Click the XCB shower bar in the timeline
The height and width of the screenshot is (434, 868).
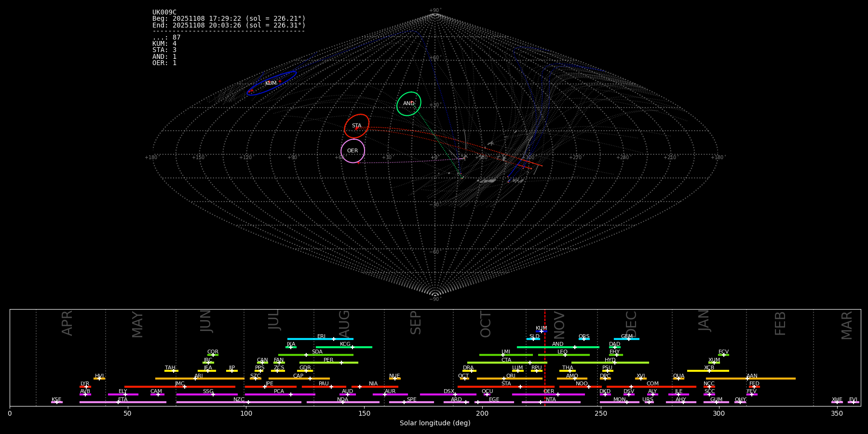708,371
